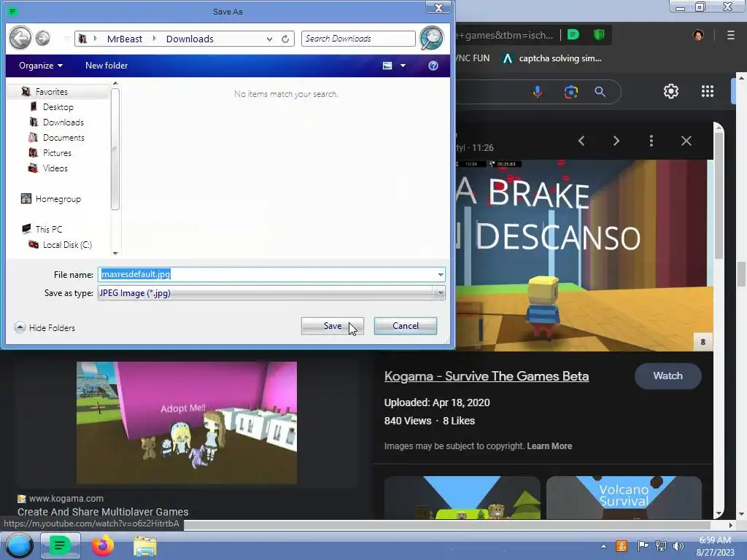Screen dimensions: 747x560
Task: Click the taskbar clock 6:59 AM
Action: tap(715, 546)
